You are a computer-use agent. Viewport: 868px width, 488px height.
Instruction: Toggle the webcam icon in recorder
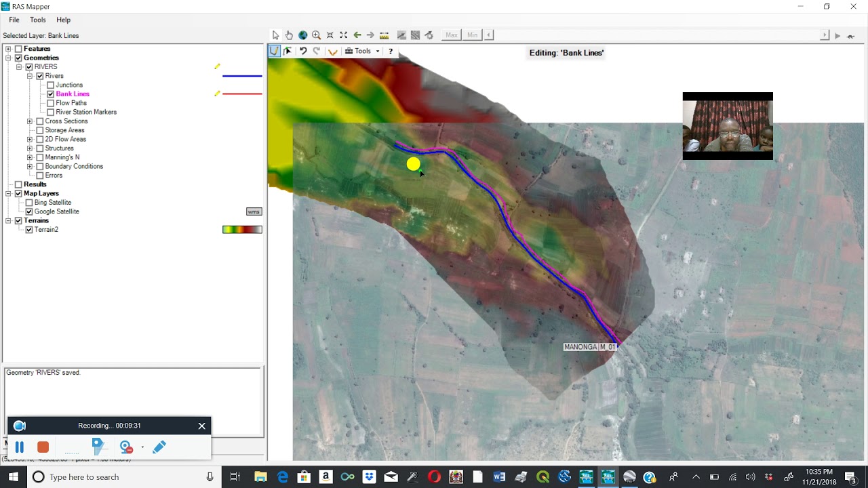126,447
